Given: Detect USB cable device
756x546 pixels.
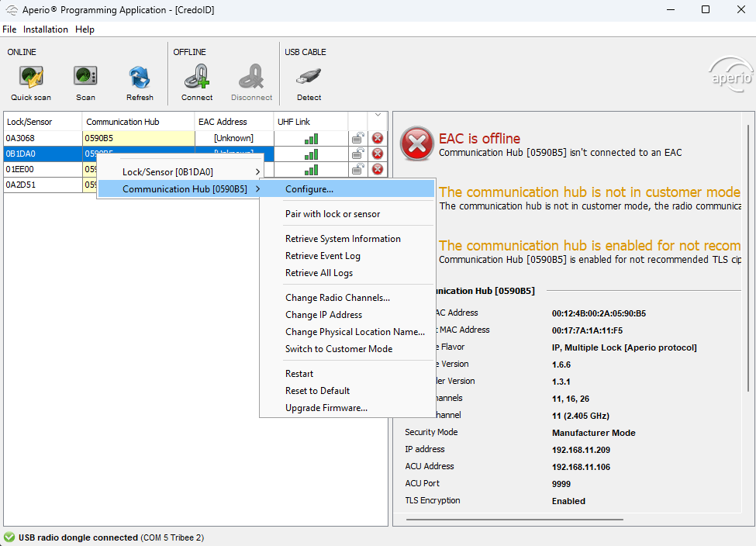Looking at the screenshot, I should point(309,83).
